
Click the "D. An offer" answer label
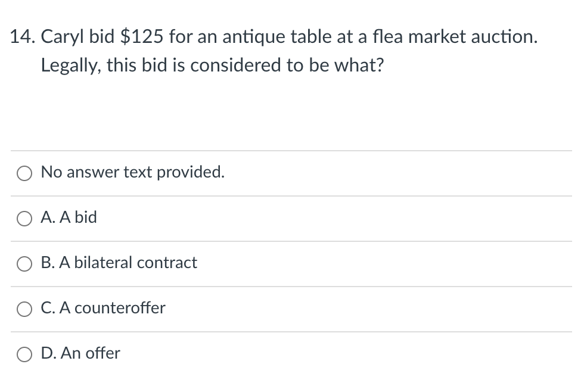point(80,354)
